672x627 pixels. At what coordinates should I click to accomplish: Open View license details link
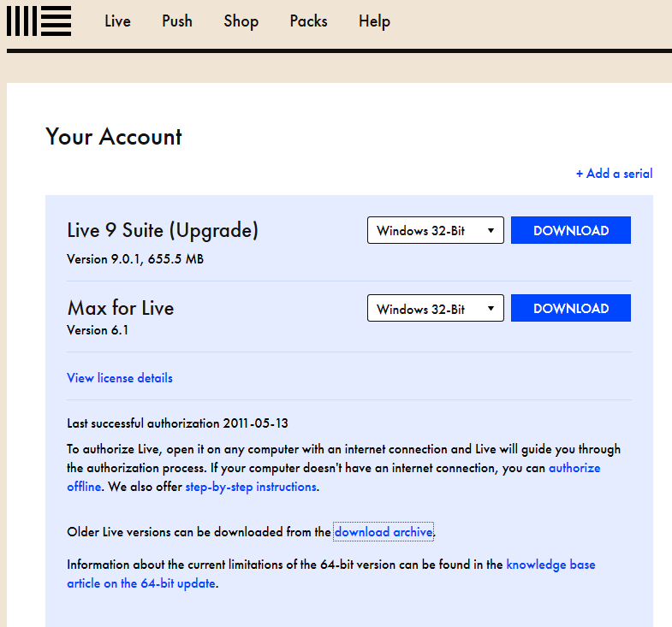(x=120, y=378)
